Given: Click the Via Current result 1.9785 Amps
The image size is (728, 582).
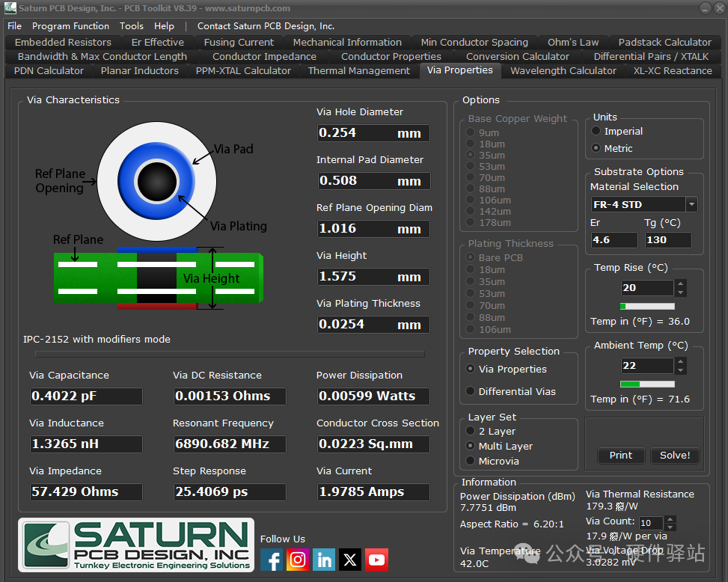Looking at the screenshot, I should [373, 492].
